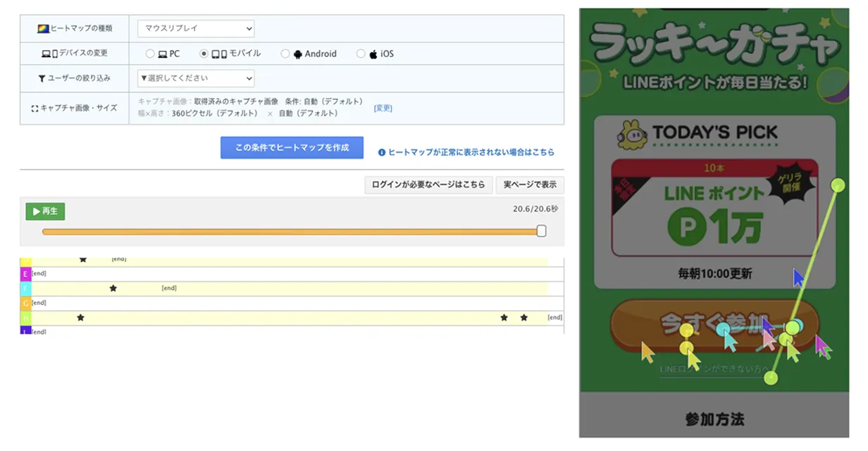This screenshot has height=451, width=868.
Task: Click ログインが必要なページはこちら button
Action: (428, 185)
